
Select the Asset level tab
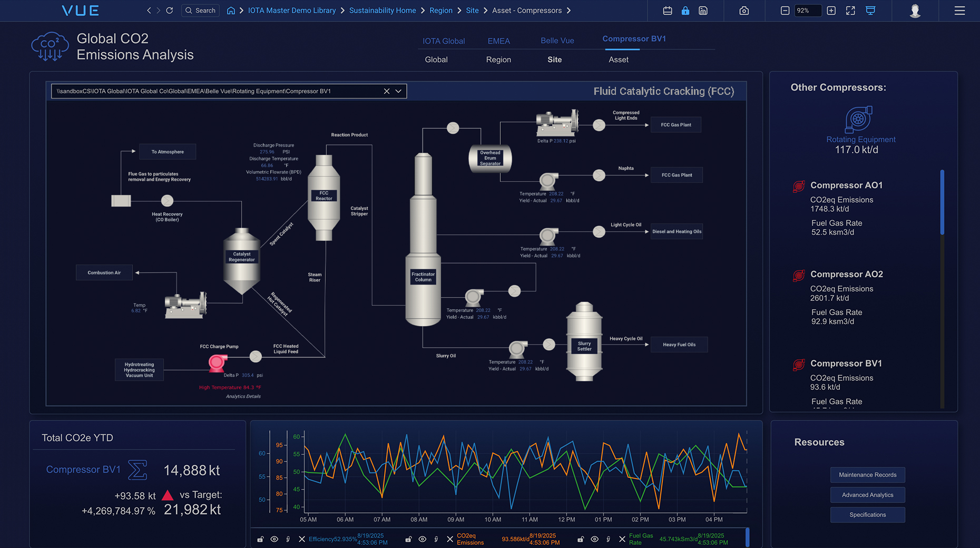[x=619, y=60]
